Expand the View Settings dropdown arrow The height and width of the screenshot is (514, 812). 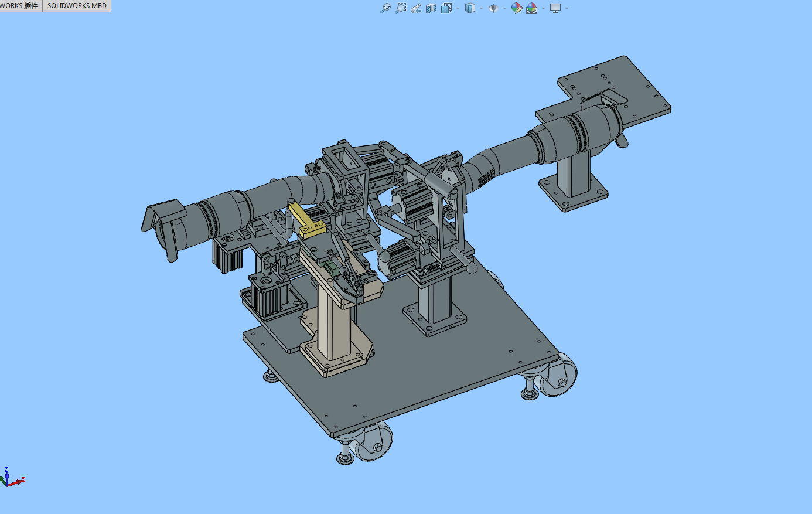567,8
